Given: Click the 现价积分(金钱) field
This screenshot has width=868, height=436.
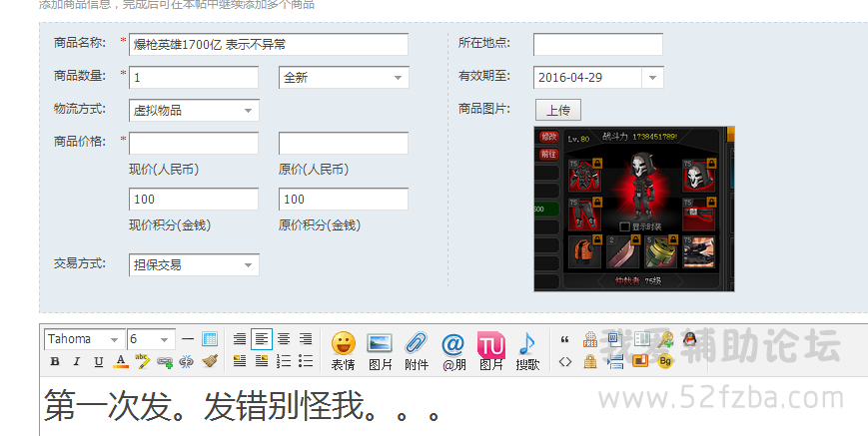Looking at the screenshot, I should (194, 199).
